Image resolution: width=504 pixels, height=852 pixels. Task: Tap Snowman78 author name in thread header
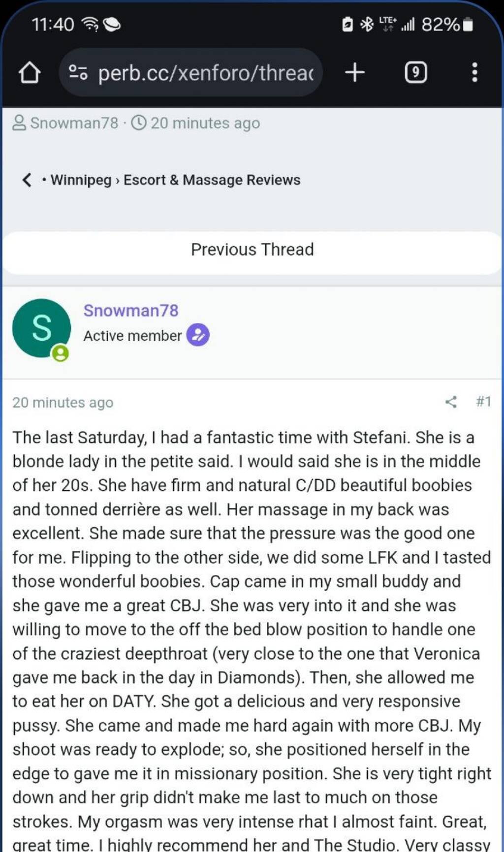point(74,123)
